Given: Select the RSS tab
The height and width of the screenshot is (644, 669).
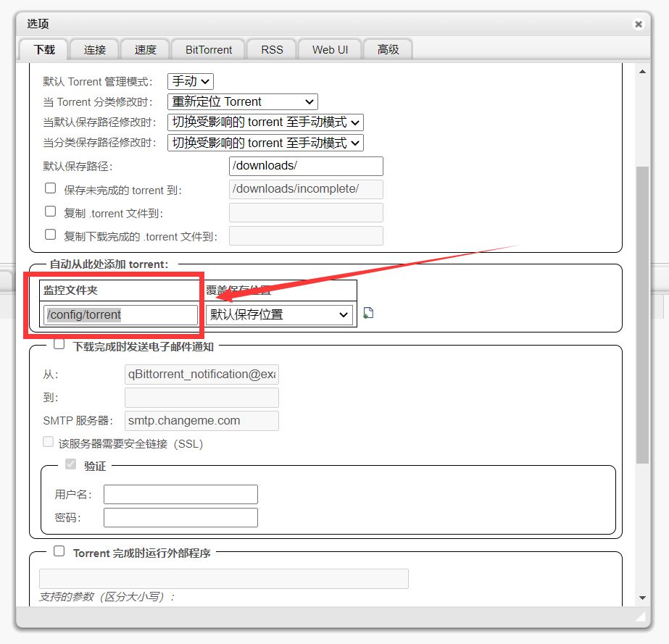Looking at the screenshot, I should [272, 50].
